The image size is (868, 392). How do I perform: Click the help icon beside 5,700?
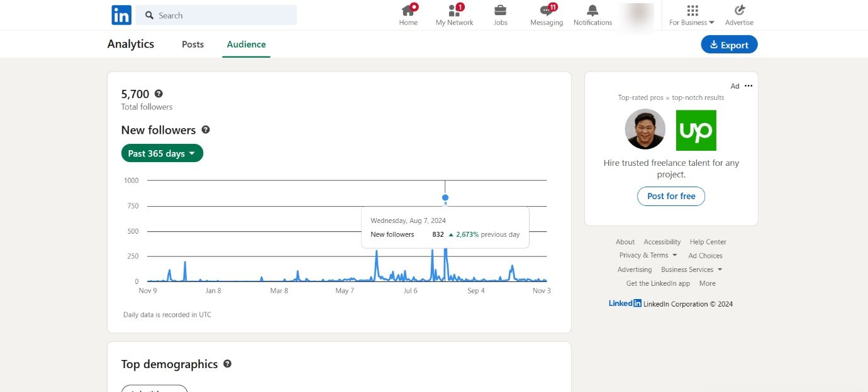[x=159, y=94]
